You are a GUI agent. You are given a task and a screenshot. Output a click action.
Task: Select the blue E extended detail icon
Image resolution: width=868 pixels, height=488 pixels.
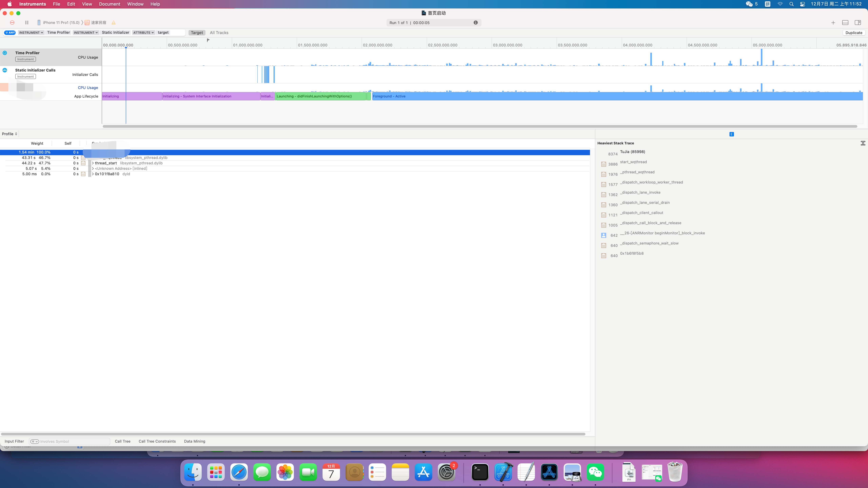tap(732, 134)
